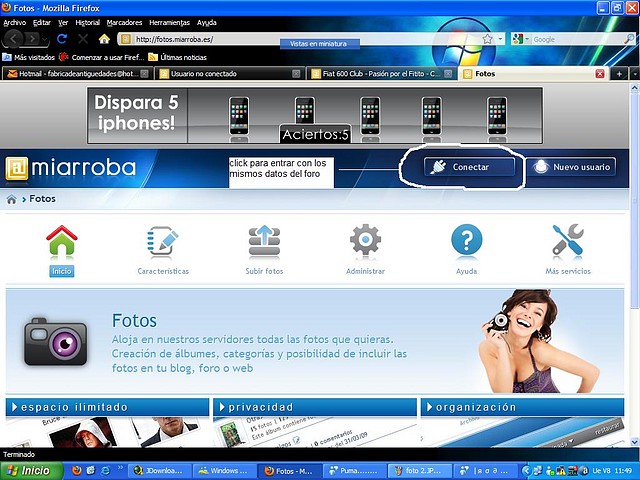Open the Historial menu
Screen dimensions: 640x480
(87, 23)
